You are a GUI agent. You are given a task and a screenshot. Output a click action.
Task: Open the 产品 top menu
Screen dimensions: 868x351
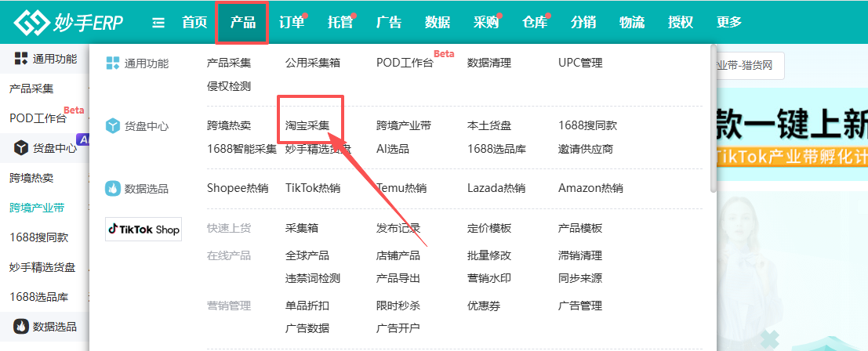coord(243,23)
